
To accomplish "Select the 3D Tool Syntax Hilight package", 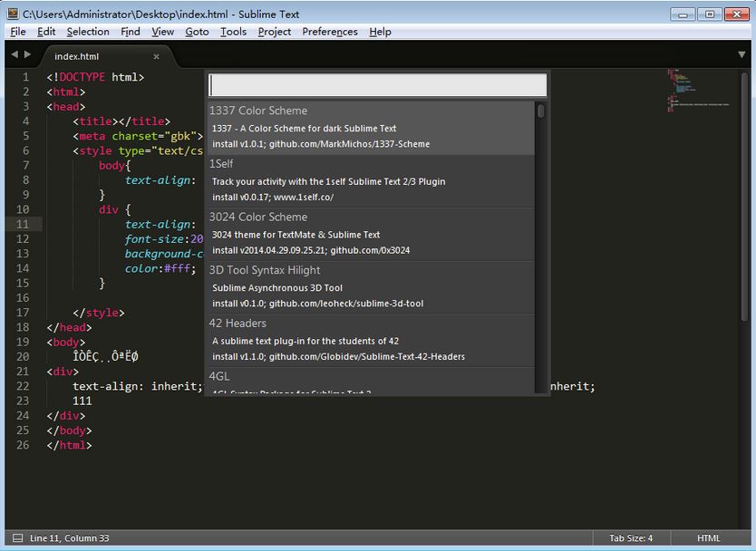I will pos(370,287).
